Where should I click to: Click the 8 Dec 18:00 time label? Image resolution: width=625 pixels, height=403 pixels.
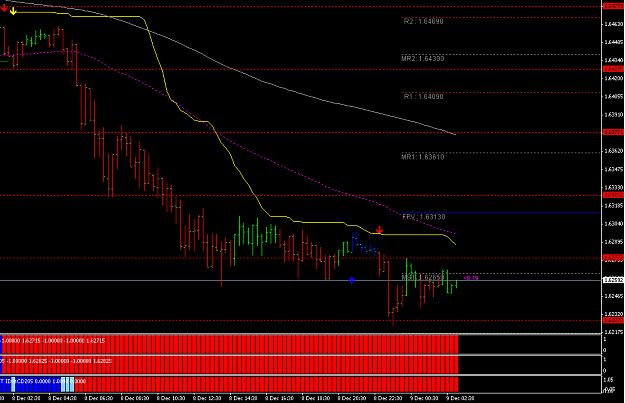tap(316, 398)
